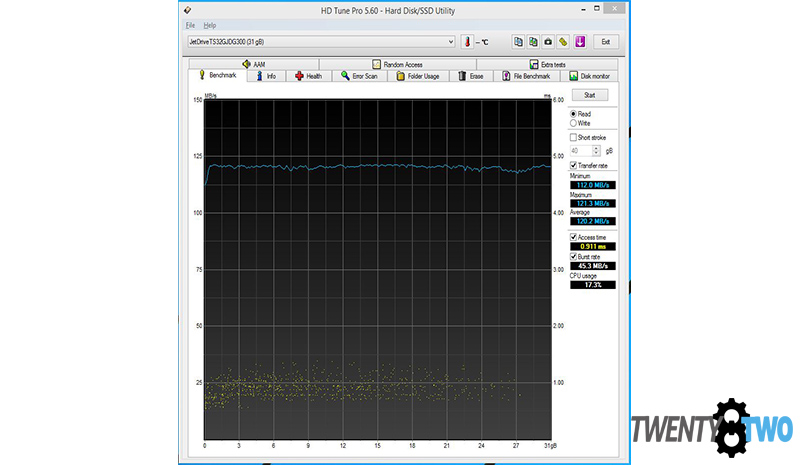
Task: Click the access time value 0.911 ms
Action: coord(592,246)
